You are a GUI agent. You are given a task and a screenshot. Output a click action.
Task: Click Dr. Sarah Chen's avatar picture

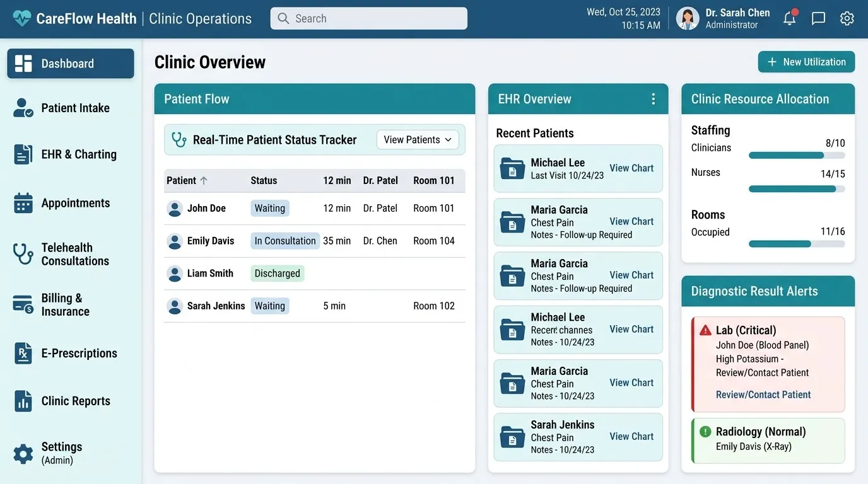688,18
